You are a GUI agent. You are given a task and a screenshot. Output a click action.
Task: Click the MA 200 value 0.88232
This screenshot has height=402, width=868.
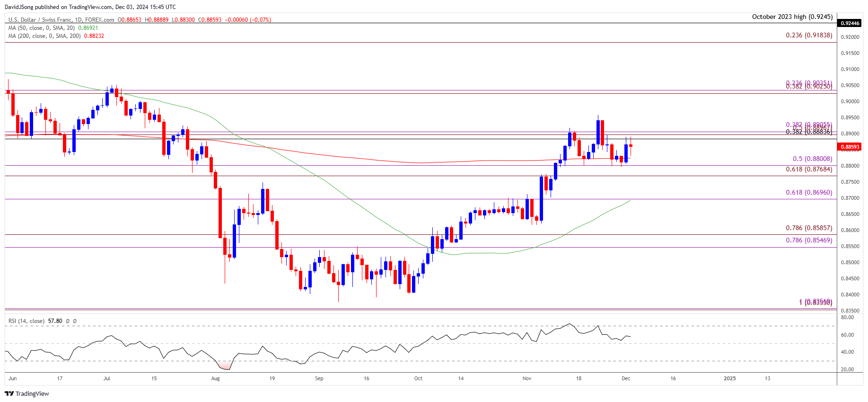(94, 36)
